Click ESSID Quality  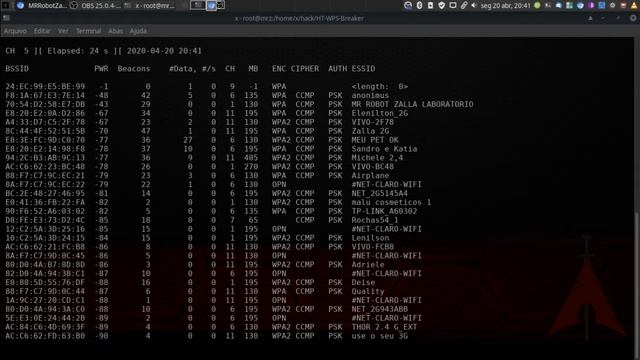click(x=368, y=291)
